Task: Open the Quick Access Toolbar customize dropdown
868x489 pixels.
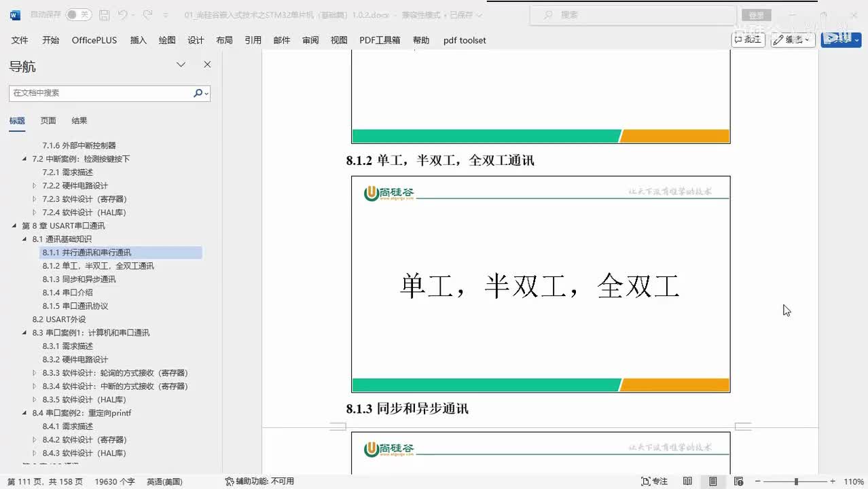Action: tap(166, 15)
